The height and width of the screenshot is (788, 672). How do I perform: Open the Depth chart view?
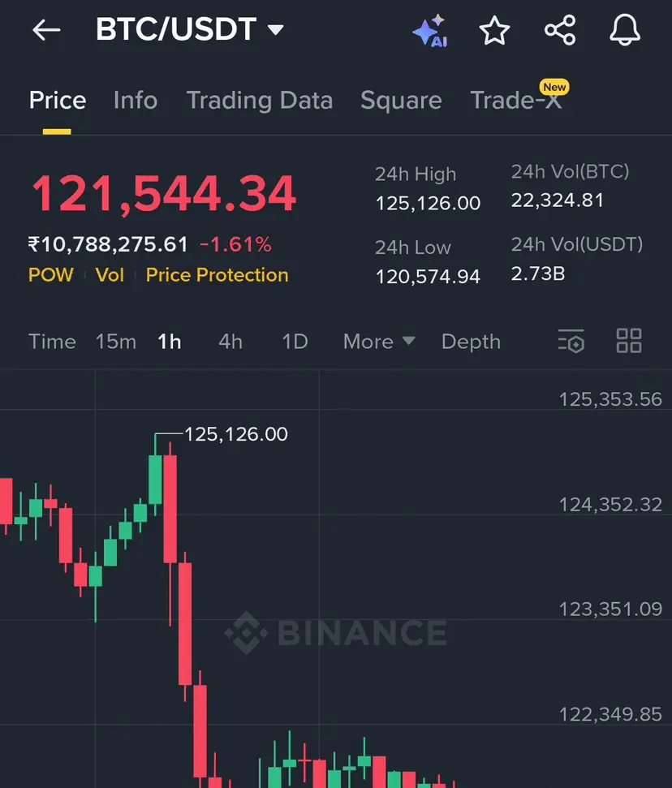click(471, 342)
